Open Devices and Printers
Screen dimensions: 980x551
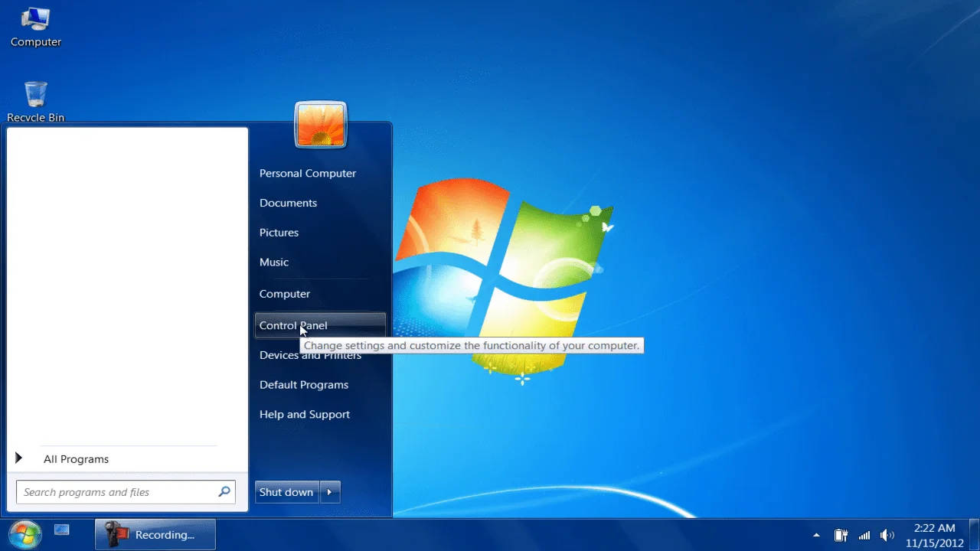click(320, 355)
